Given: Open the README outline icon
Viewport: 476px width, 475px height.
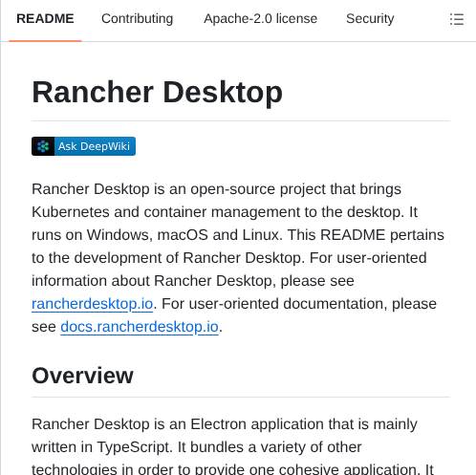Looking at the screenshot, I should click(457, 19).
